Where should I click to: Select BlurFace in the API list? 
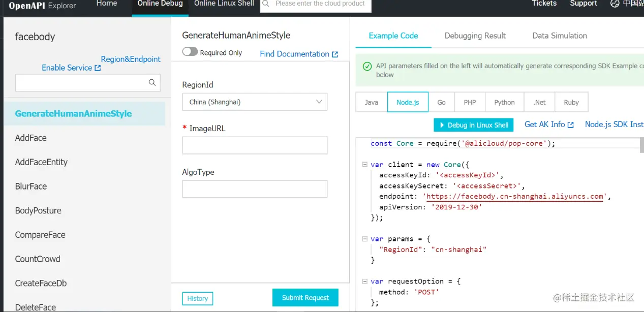tap(31, 186)
